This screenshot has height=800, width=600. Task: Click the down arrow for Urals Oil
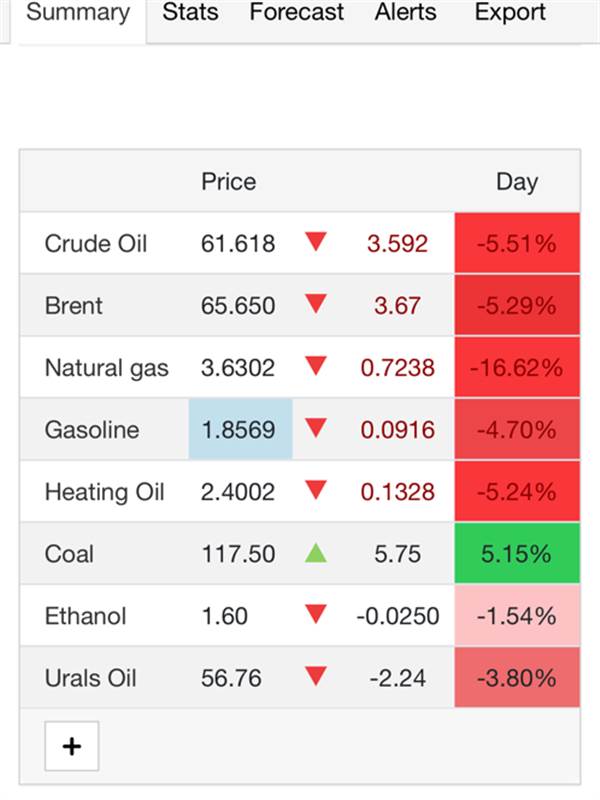(316, 677)
